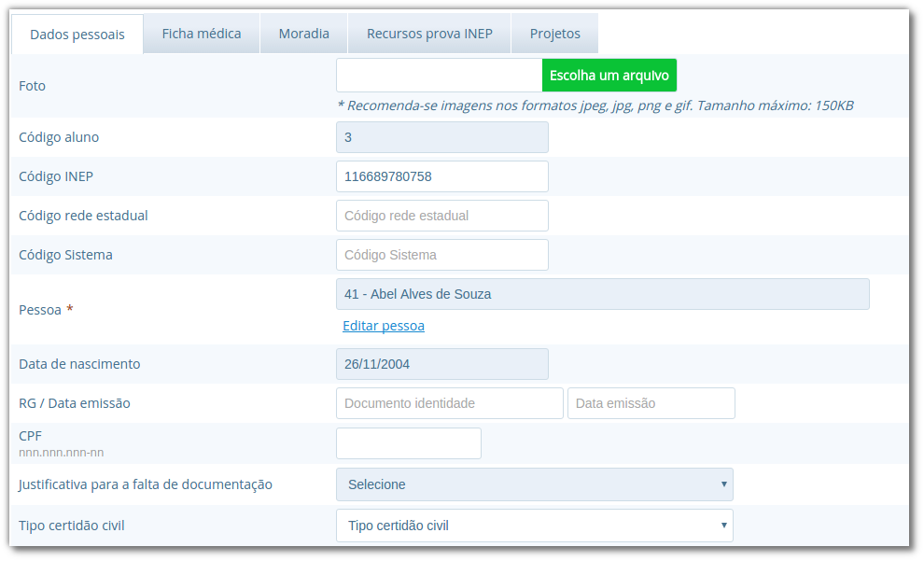The height and width of the screenshot is (561, 924).
Task: Click the Data emissão date field
Action: point(651,403)
